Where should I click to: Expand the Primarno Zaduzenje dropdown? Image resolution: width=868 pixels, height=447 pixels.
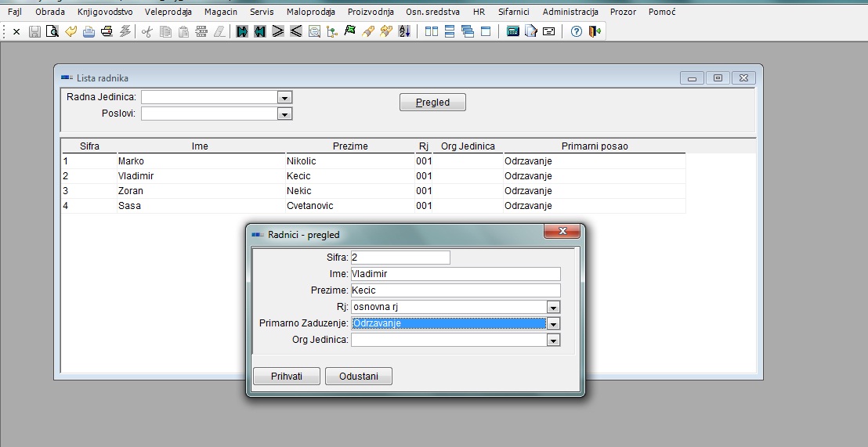(x=553, y=323)
